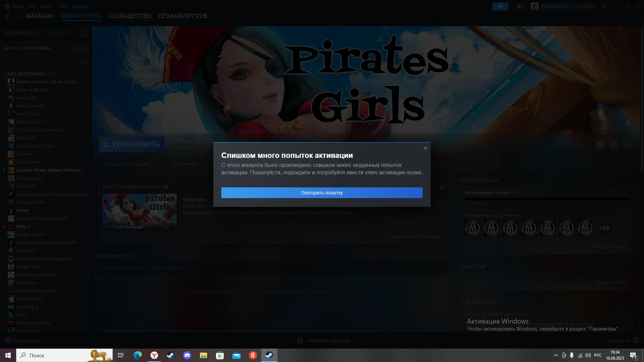
Task: Click the УСТАНОВИТЬ install button
Action: point(131,144)
